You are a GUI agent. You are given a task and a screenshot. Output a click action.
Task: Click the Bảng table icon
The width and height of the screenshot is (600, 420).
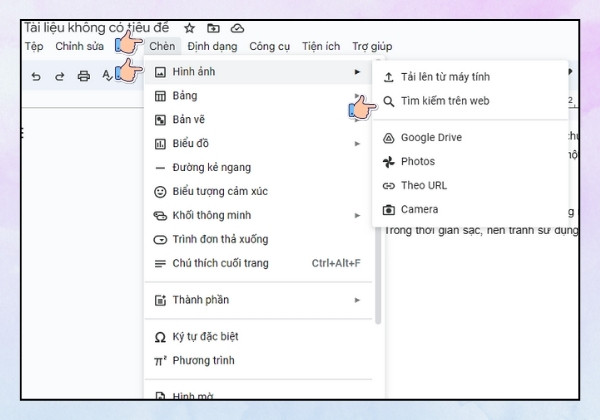coord(160,96)
